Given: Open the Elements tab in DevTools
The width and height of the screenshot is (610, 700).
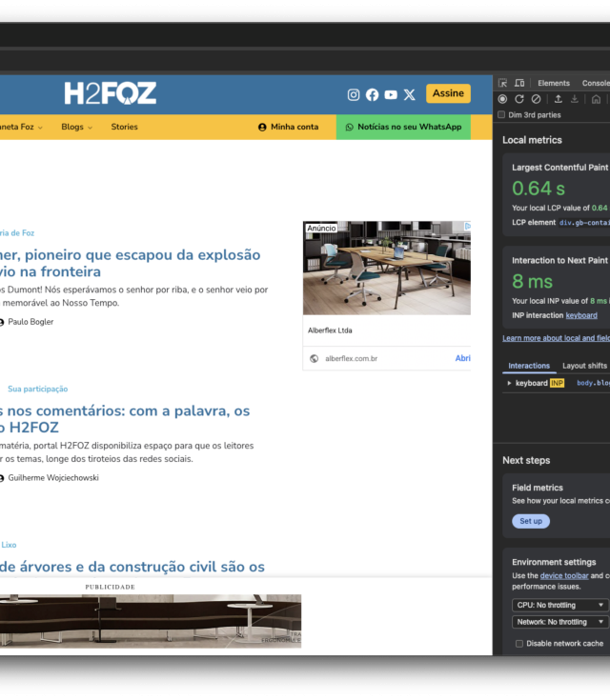Looking at the screenshot, I should tap(554, 83).
